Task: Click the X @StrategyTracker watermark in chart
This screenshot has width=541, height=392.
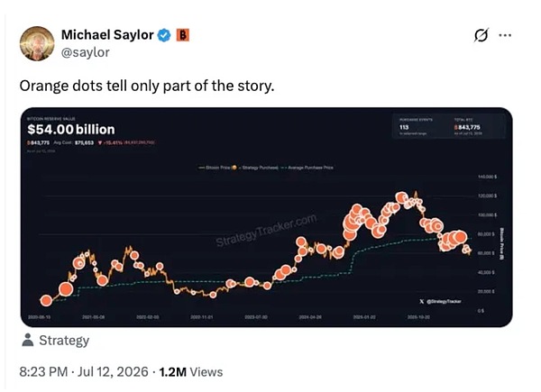Action: [x=441, y=301]
